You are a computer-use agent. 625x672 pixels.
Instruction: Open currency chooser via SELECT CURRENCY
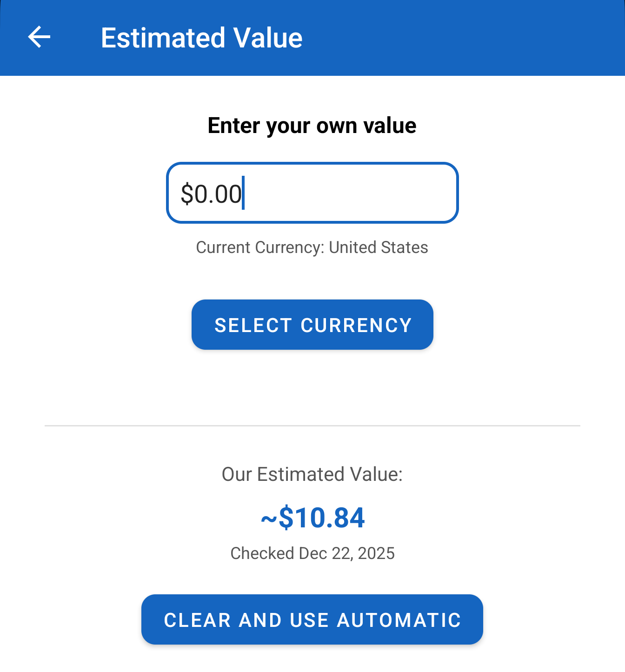(x=312, y=325)
